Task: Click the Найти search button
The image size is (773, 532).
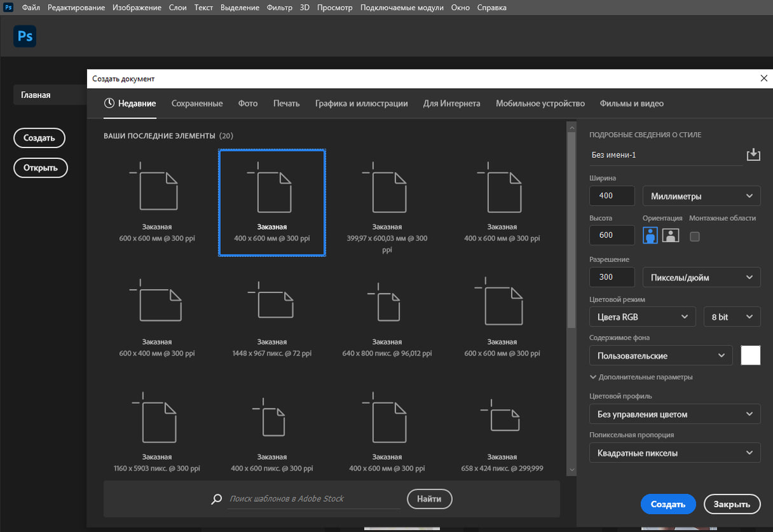Action: (x=429, y=499)
